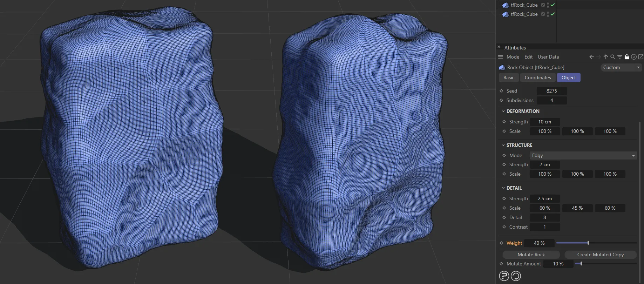Click the Weight slider handle
Screen dimensions: 644x284
(x=588, y=243)
